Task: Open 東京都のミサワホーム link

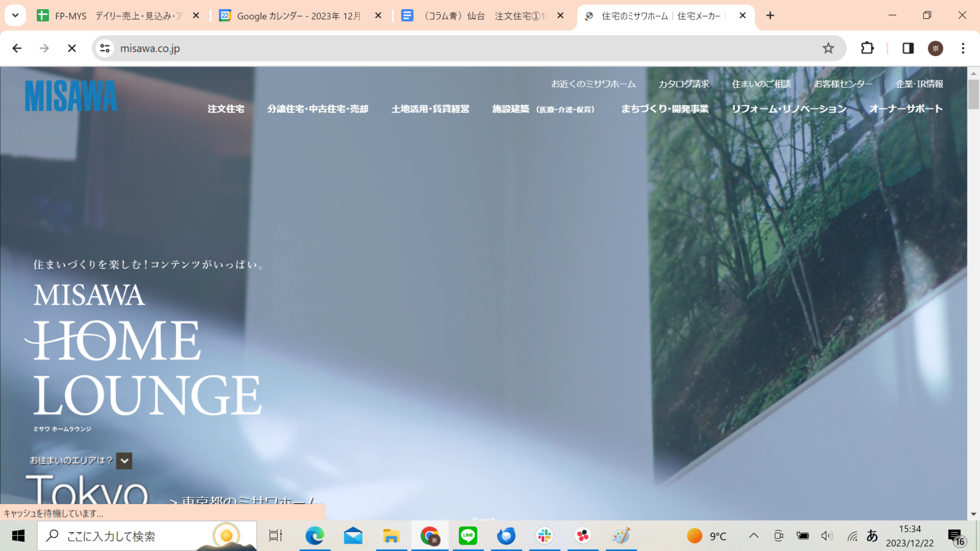Action: tap(244, 501)
